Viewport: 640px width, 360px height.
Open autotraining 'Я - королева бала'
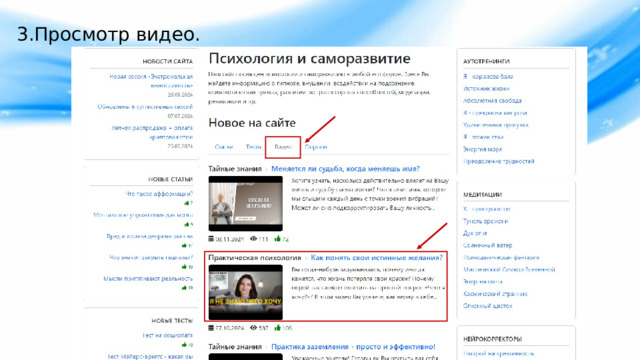[x=488, y=76]
